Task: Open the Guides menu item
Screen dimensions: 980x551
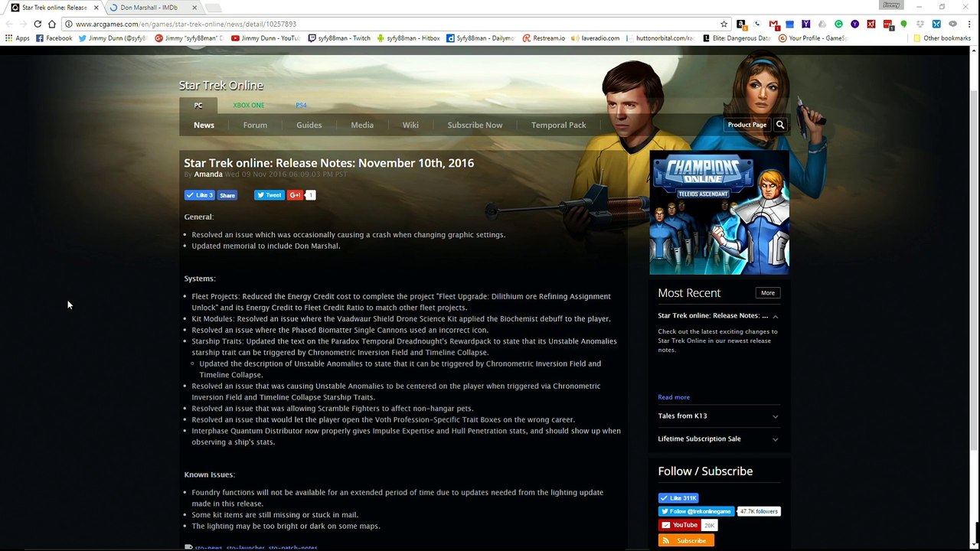Action: [309, 125]
